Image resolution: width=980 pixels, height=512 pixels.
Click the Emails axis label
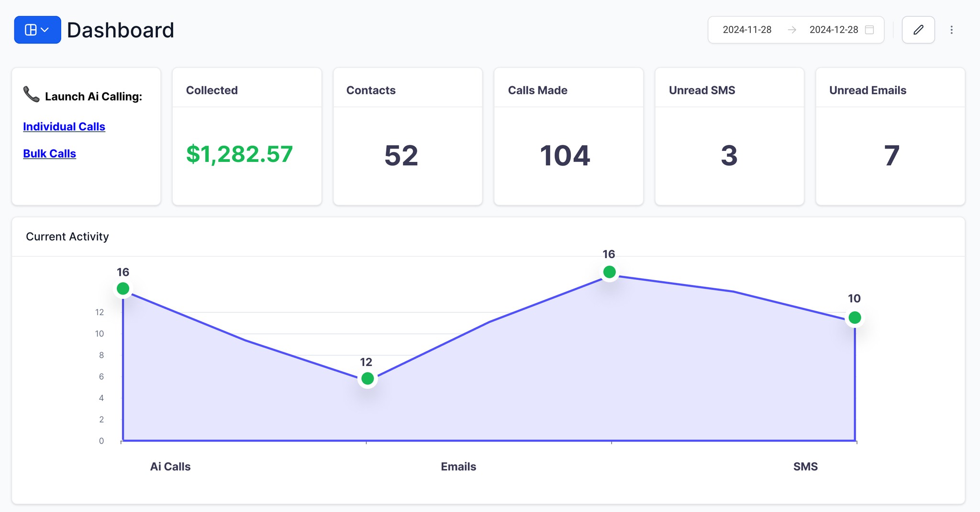point(458,466)
